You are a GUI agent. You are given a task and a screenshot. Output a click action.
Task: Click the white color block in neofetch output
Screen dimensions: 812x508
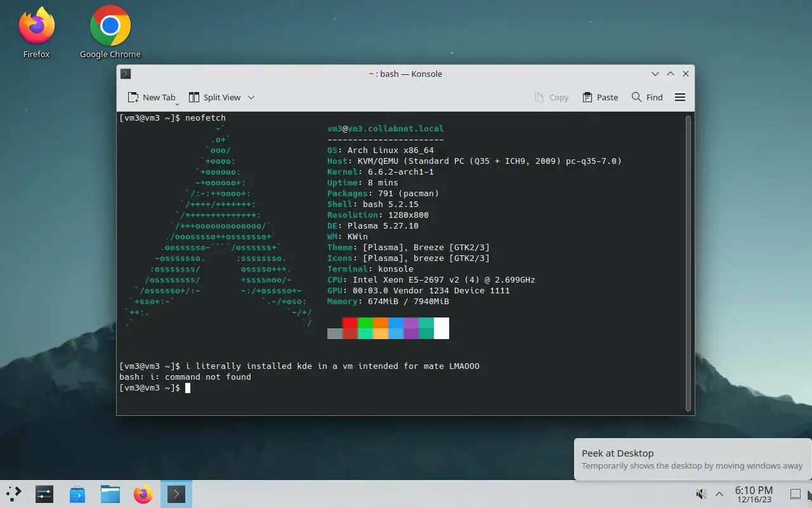tap(442, 328)
